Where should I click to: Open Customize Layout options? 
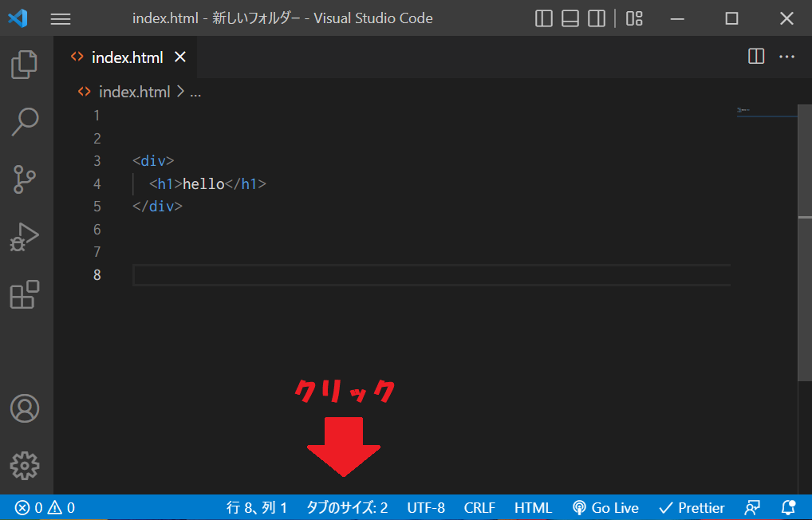(634, 18)
